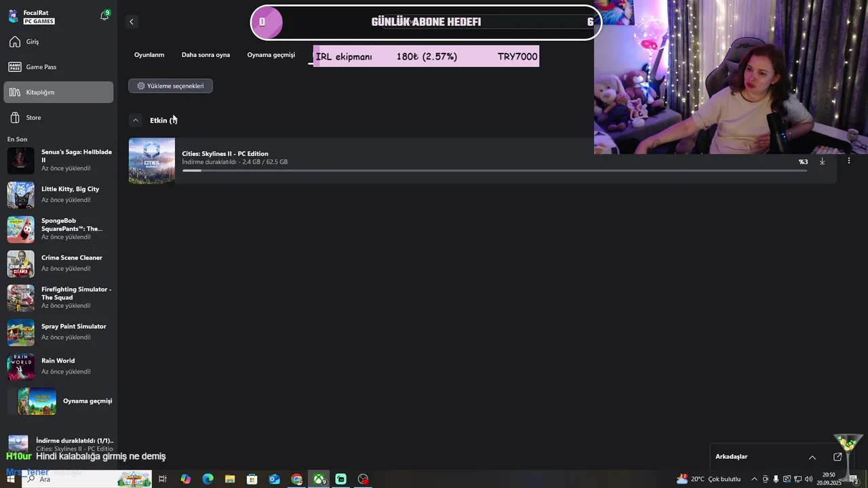The image size is (868, 488).
Task: Go back with the left arrow button
Action: tap(132, 22)
